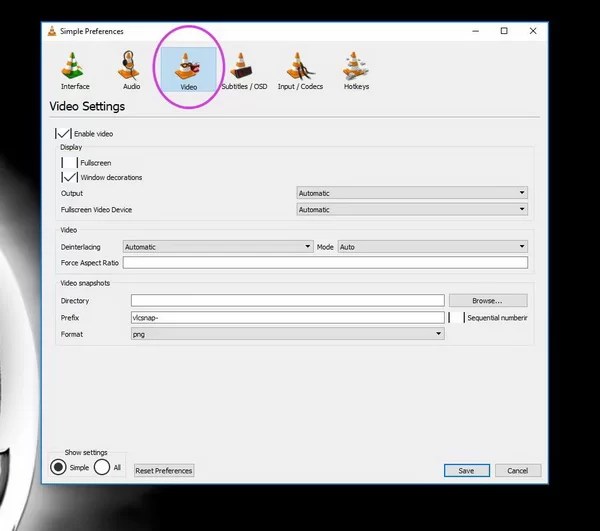600x531 pixels.
Task: Open the Fullscreen Video Device dropdown
Action: point(412,209)
